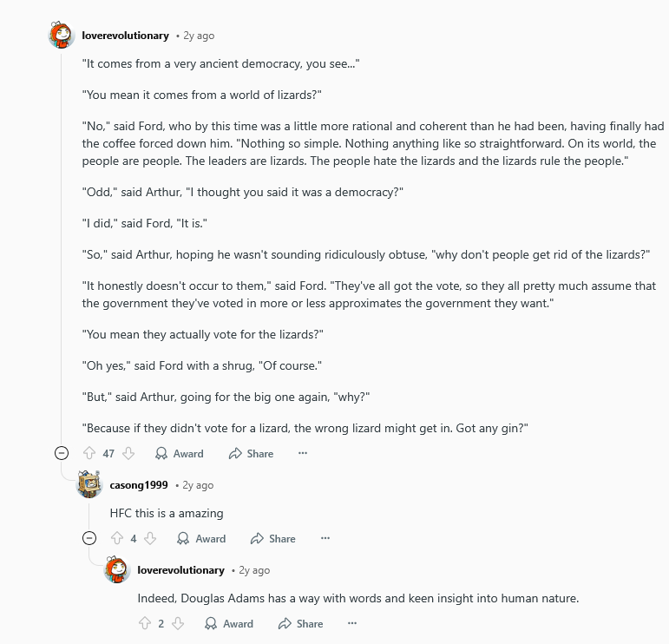Give an Award to the top comment

tap(179, 453)
